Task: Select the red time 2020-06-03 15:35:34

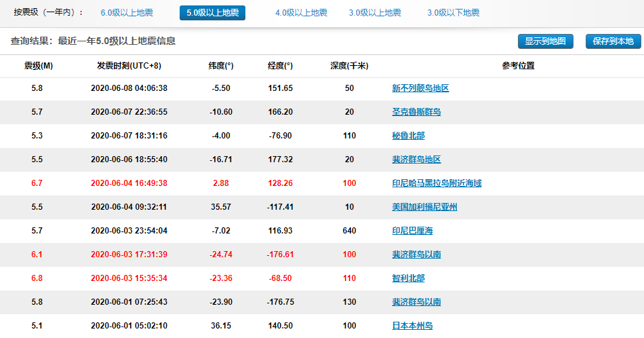Action: (x=129, y=278)
